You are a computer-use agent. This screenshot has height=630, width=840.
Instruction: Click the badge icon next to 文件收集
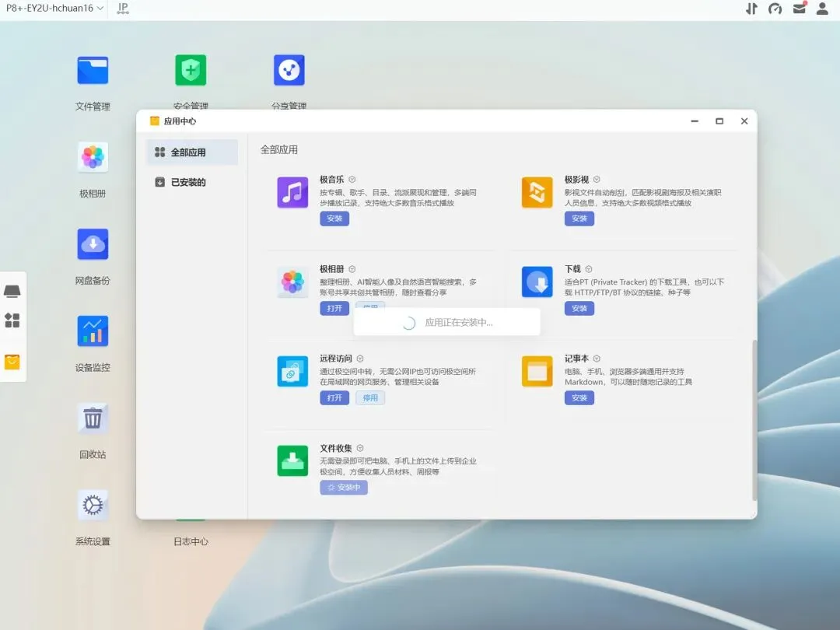[360, 448]
